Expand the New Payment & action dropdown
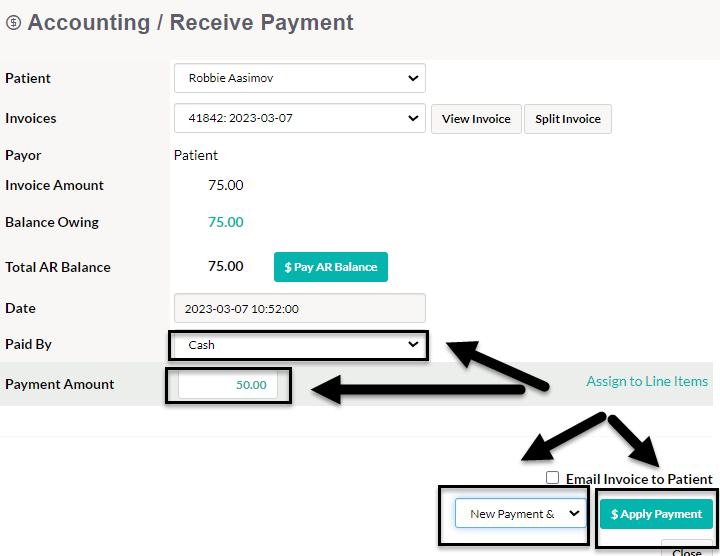The height and width of the screenshot is (556, 720). (x=521, y=513)
